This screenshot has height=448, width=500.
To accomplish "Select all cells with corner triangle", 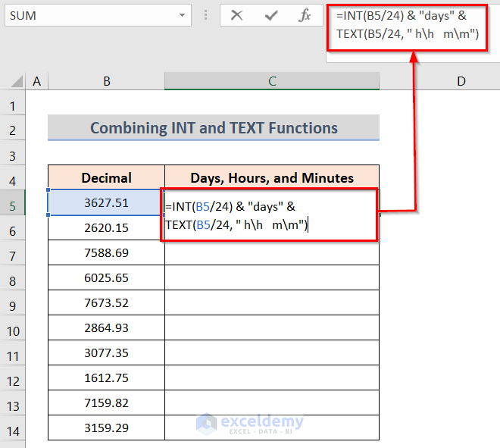I will [17, 81].
